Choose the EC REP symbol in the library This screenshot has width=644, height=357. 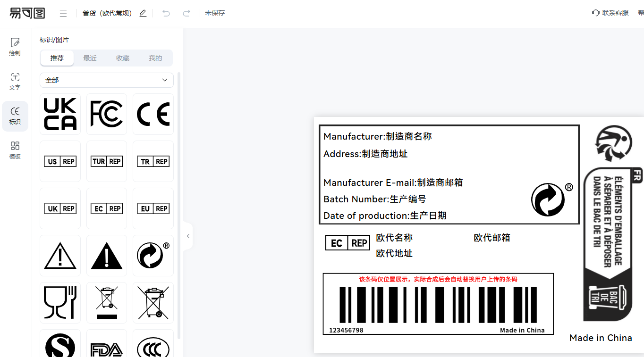tap(107, 208)
